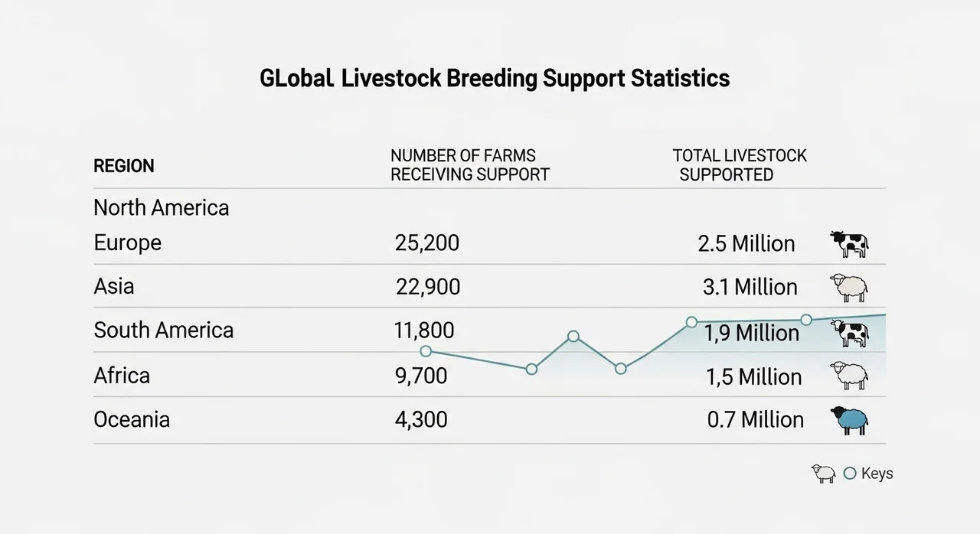This screenshot has height=534, width=980.
Task: Click the line point beside 1,9 Million
Action: pos(691,322)
